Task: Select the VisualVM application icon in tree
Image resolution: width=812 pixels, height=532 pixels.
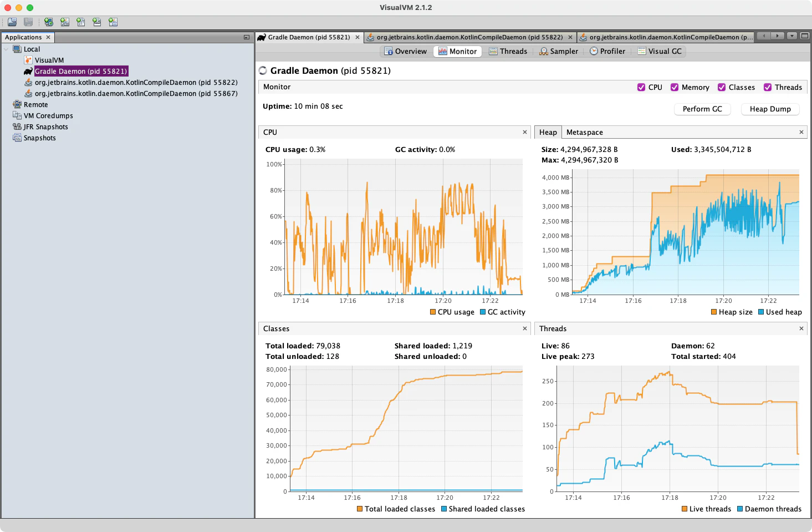Action: 28,60
